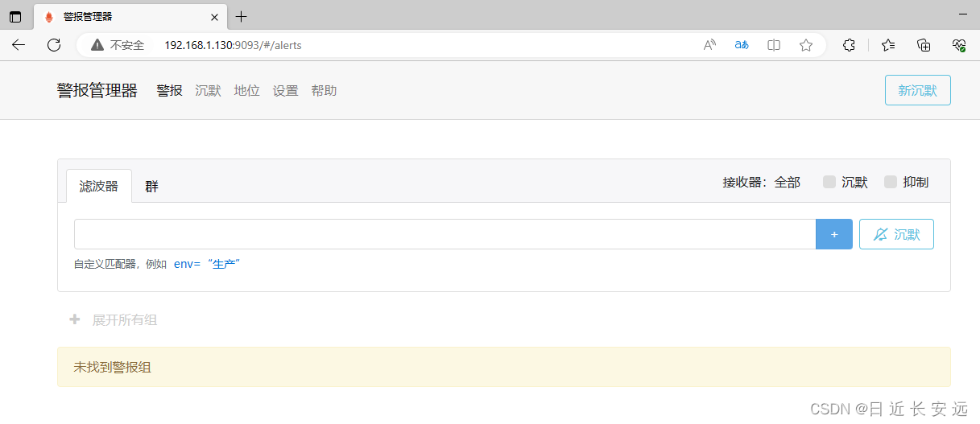Click the 警报管理器 brand title

pyautogui.click(x=97, y=91)
